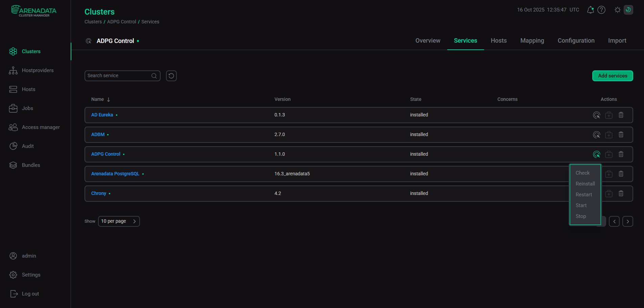Screen dimensions: 644x308
Task: Select Restart from the actions menu
Action: pos(584,194)
